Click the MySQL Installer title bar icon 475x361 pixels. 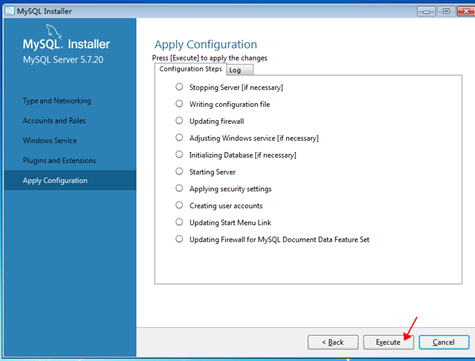[x=10, y=11]
